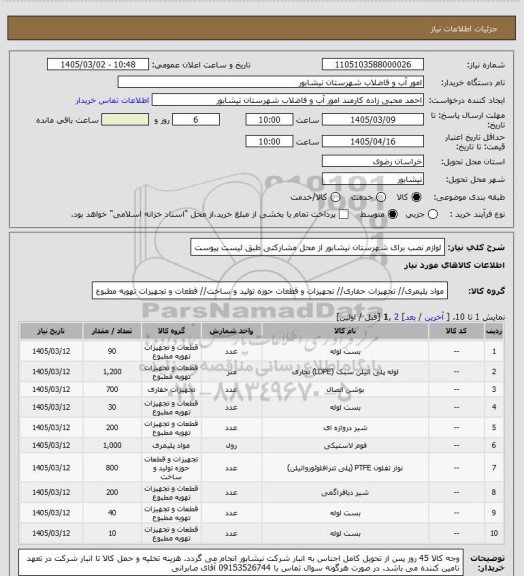This screenshot has width=524, height=576.
Task: Click group تجهیزات حفاری in row 3
Action: coord(171,389)
